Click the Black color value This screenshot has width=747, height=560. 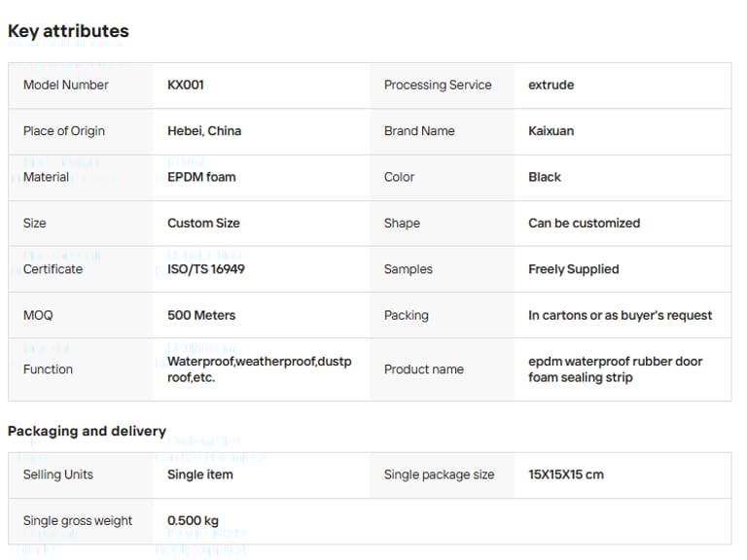click(x=545, y=177)
